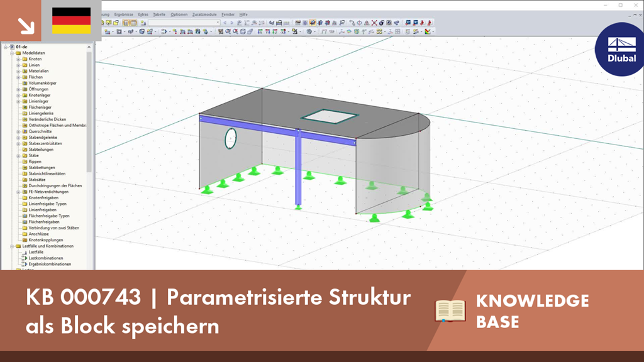Select Veränderliche Dicken tree item
Screen dimensions: 644x362
[47, 119]
